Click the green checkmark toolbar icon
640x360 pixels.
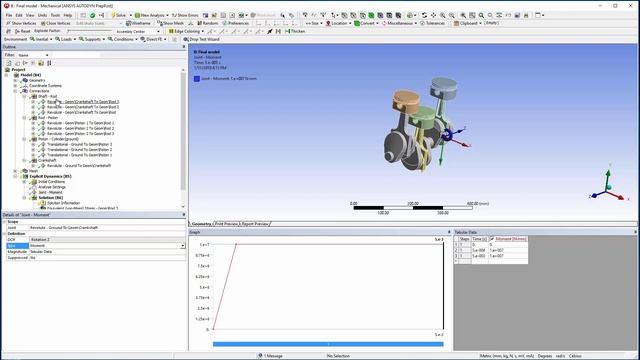[92, 15]
